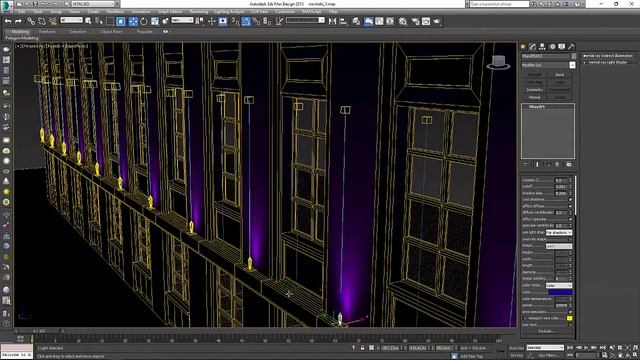The height and width of the screenshot is (360, 640).
Task: Click the blue light color swatch
Action: [560, 292]
